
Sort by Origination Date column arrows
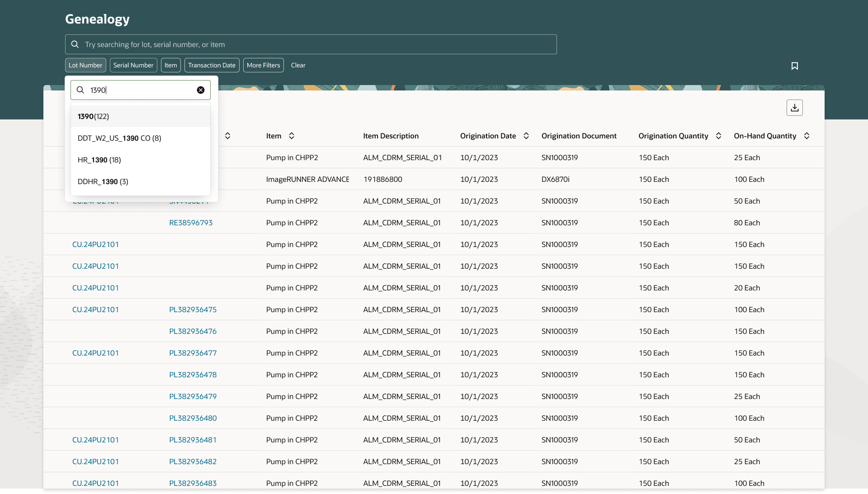click(526, 136)
